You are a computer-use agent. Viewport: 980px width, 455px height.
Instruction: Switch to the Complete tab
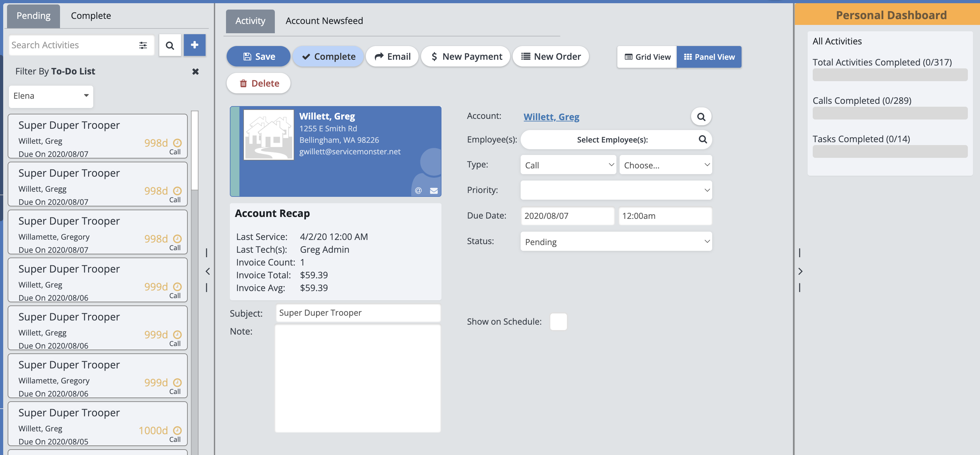(x=91, y=16)
